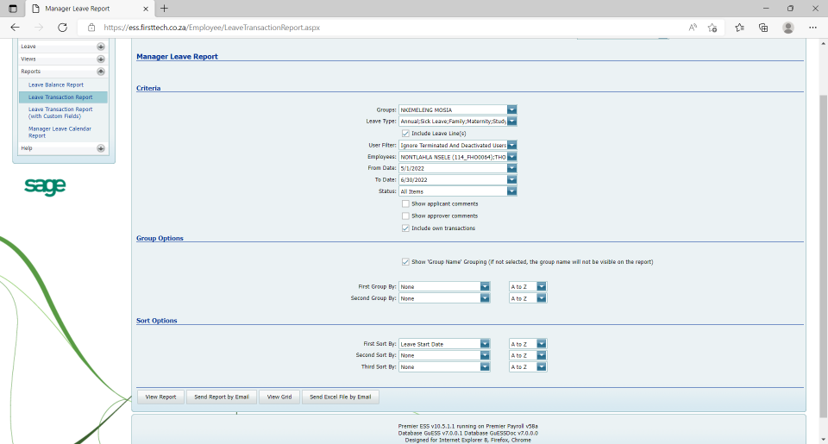Open the First Sort By dropdown
This screenshot has height=444, width=828.
tap(485, 344)
